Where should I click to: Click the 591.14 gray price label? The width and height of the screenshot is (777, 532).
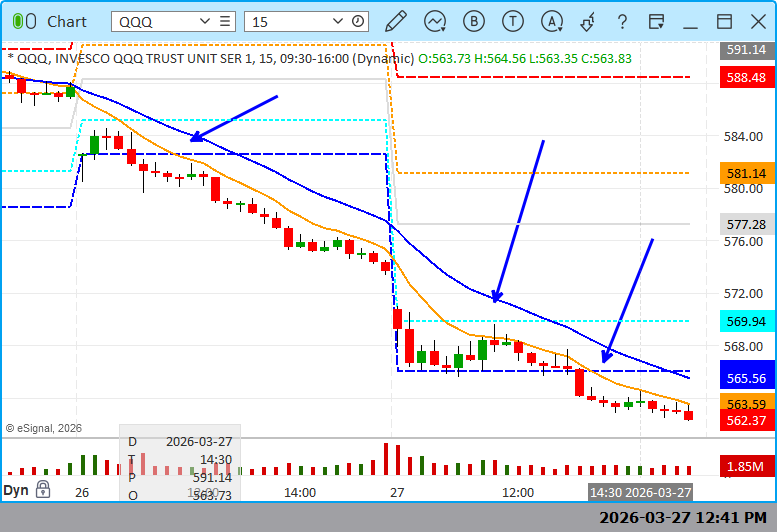746,50
